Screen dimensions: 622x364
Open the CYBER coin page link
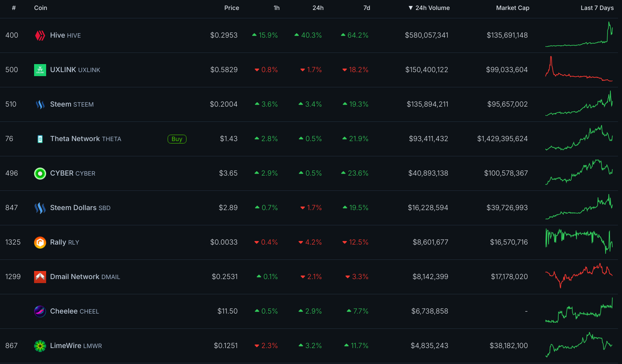pos(72,173)
